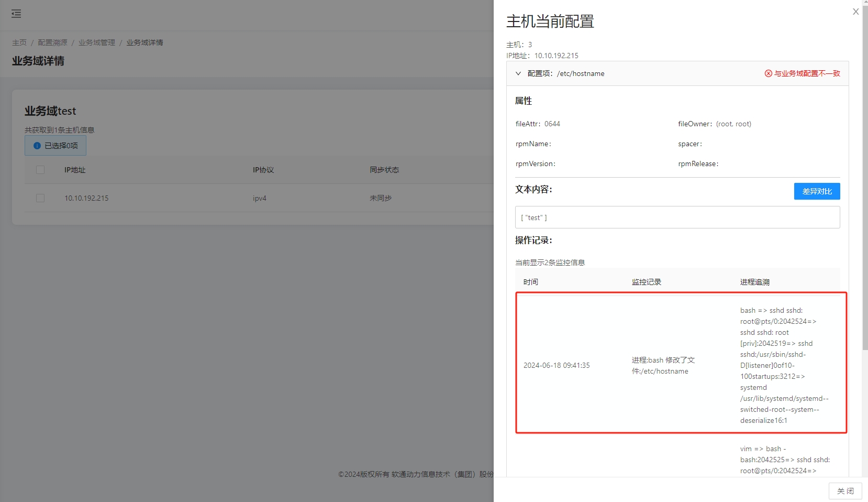Open 业务域管理 from the breadcrumb
The image size is (868, 502).
coord(97,42)
